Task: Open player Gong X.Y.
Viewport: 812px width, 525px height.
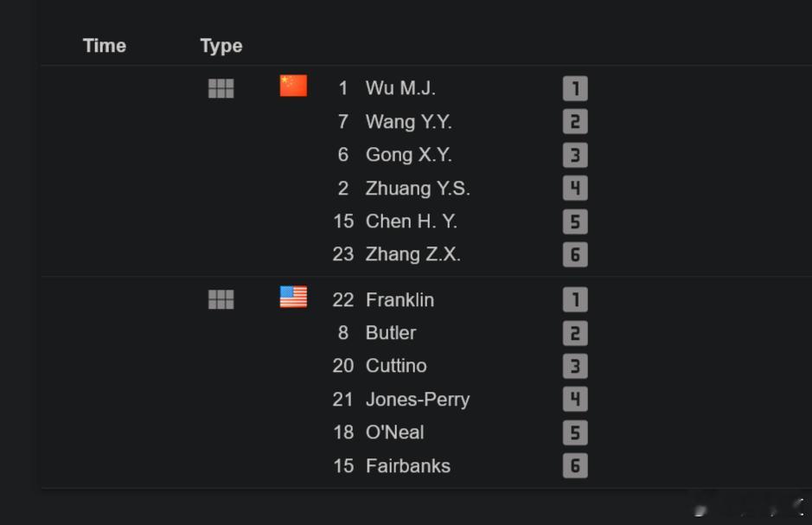Action: [x=408, y=155]
